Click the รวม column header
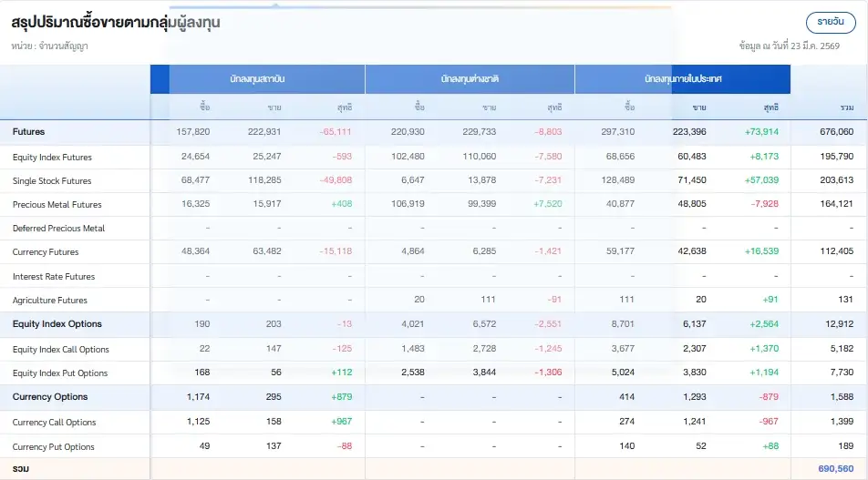The width and height of the screenshot is (868, 480). coord(846,107)
